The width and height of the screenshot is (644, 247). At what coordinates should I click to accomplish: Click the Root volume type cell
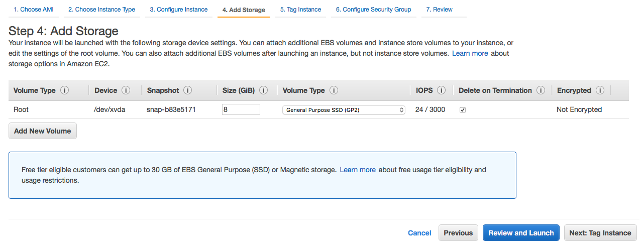[x=21, y=109]
